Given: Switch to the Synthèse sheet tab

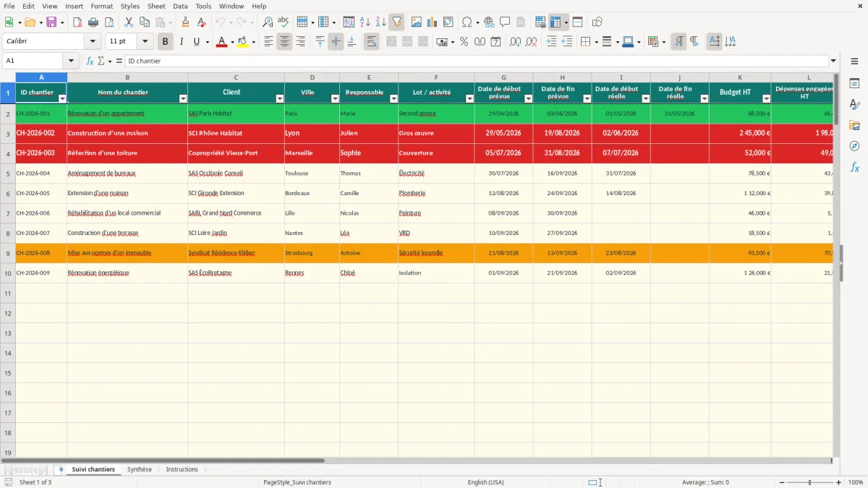Looking at the screenshot, I should point(140,469).
